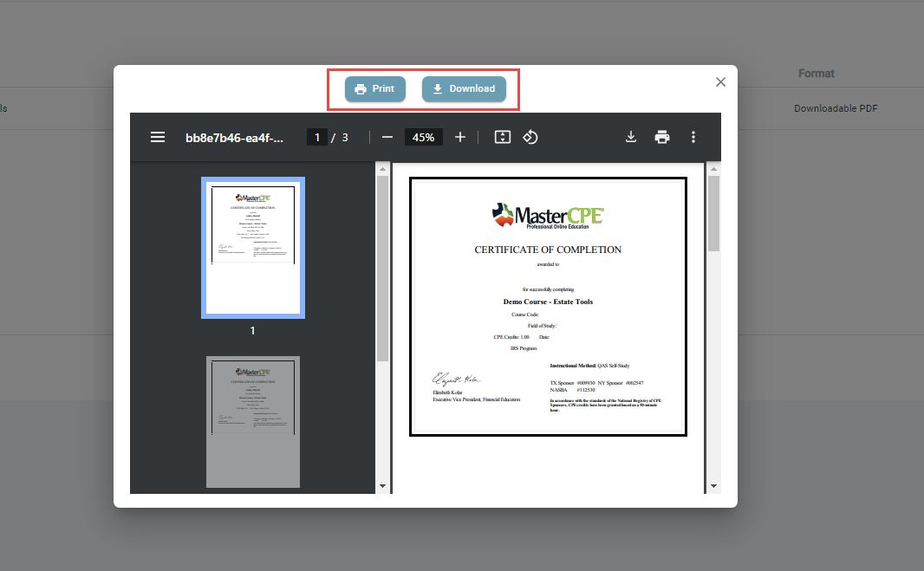924x571 pixels.
Task: Open the PDF viewer more actions menu
Action: 693,137
